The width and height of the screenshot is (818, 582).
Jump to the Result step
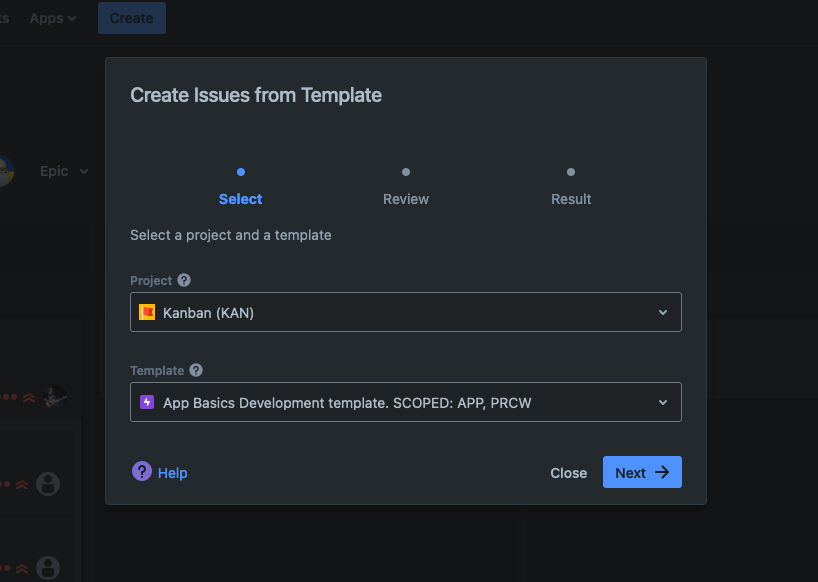coord(571,199)
